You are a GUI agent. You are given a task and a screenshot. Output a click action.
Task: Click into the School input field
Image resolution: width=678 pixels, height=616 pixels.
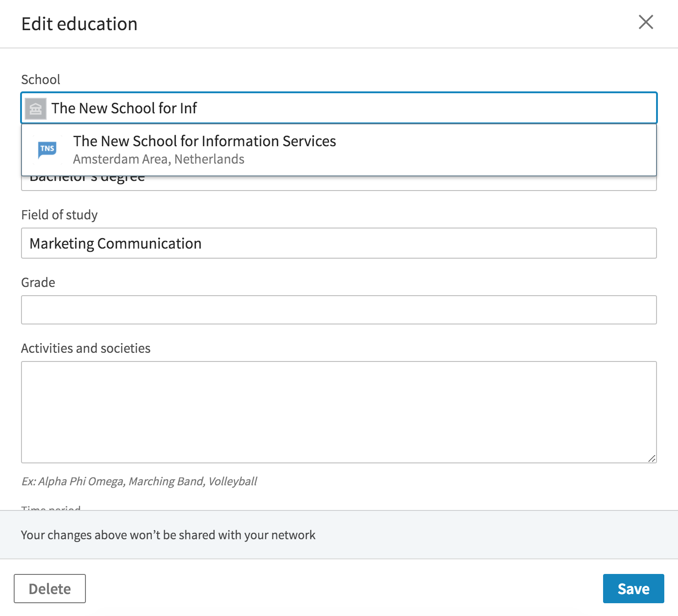[339, 108]
